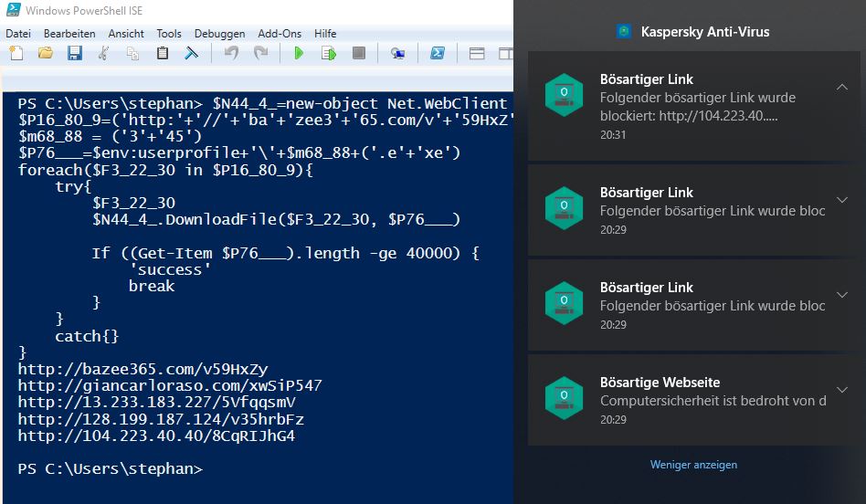Open the Debuggen menu

220,34
